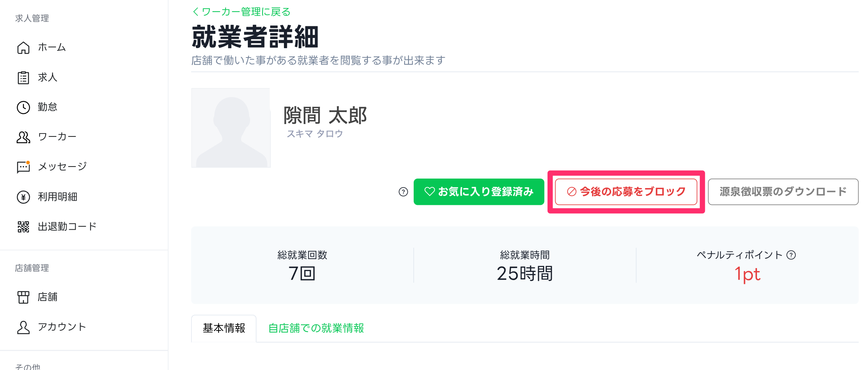Switch to 自店舗での就業情報 tab

(x=316, y=328)
